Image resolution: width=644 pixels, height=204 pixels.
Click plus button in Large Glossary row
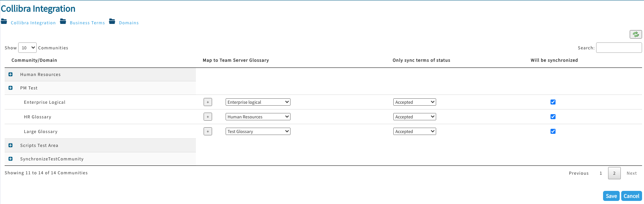(208, 132)
